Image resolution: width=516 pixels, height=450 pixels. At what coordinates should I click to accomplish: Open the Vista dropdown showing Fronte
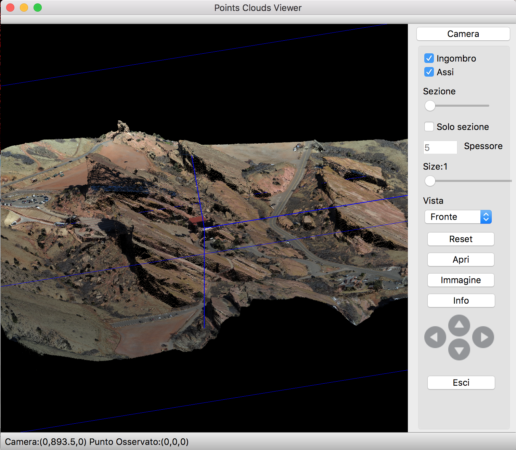click(458, 217)
